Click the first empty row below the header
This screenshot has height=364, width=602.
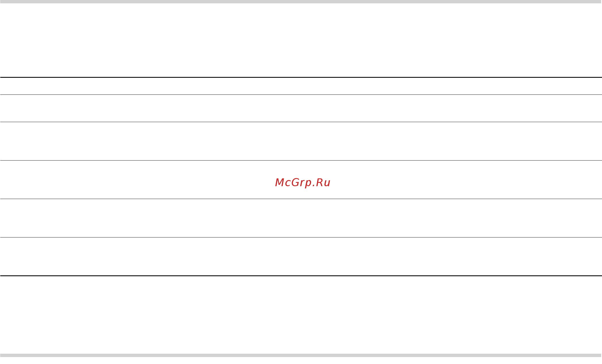pos(301,108)
